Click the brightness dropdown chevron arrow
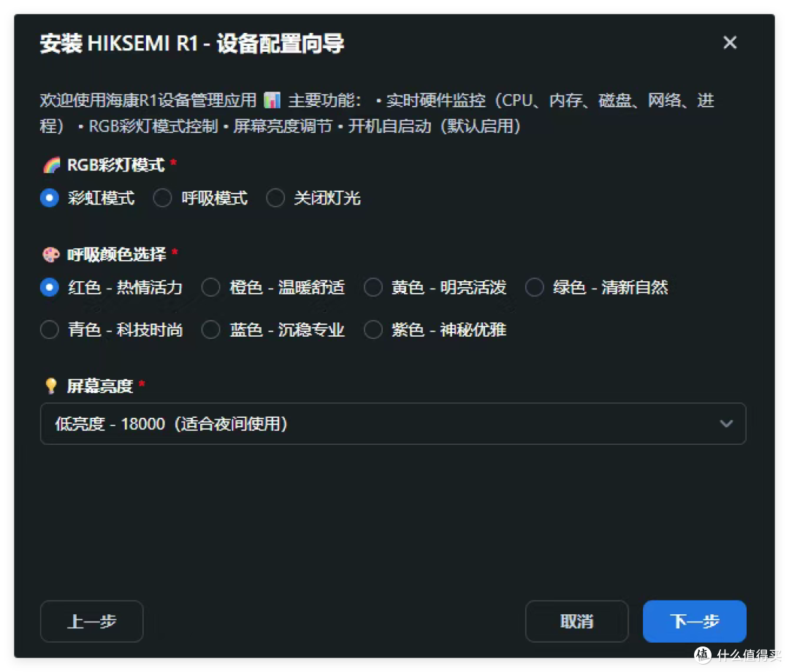Screen dimensions: 789x672 [x=726, y=424]
